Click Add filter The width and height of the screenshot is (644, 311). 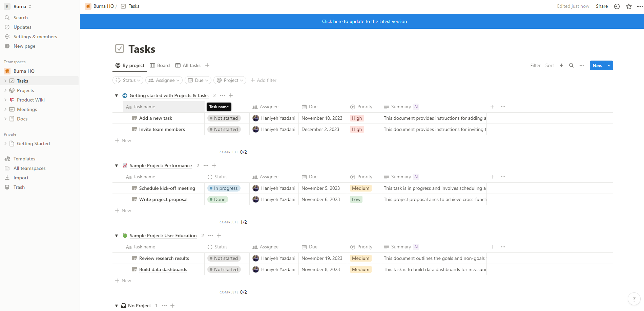(263, 80)
